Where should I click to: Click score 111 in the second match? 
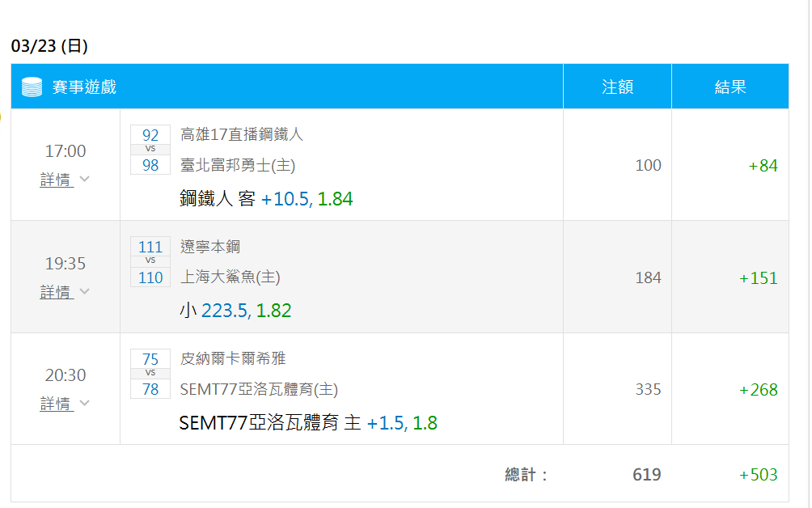[x=150, y=247]
